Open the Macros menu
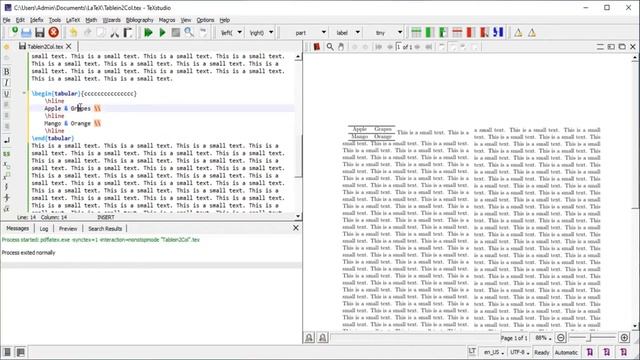Image resolution: width=640 pixels, height=360 pixels. 167,20
